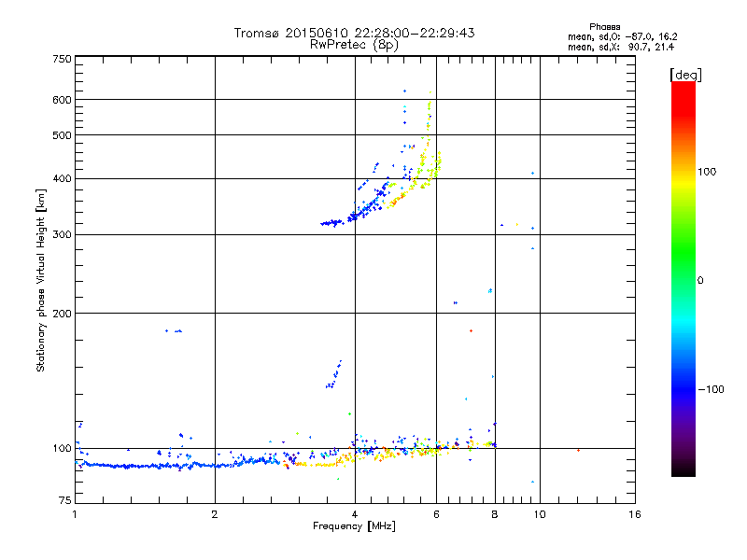
Task: Click the x-axis tick label '1'
Action: pyautogui.click(x=75, y=514)
